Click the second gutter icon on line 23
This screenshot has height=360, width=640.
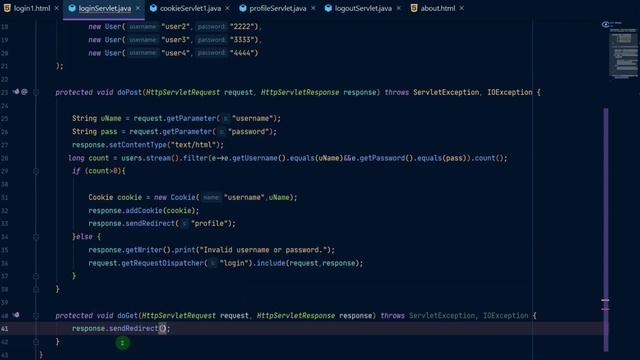point(24,92)
